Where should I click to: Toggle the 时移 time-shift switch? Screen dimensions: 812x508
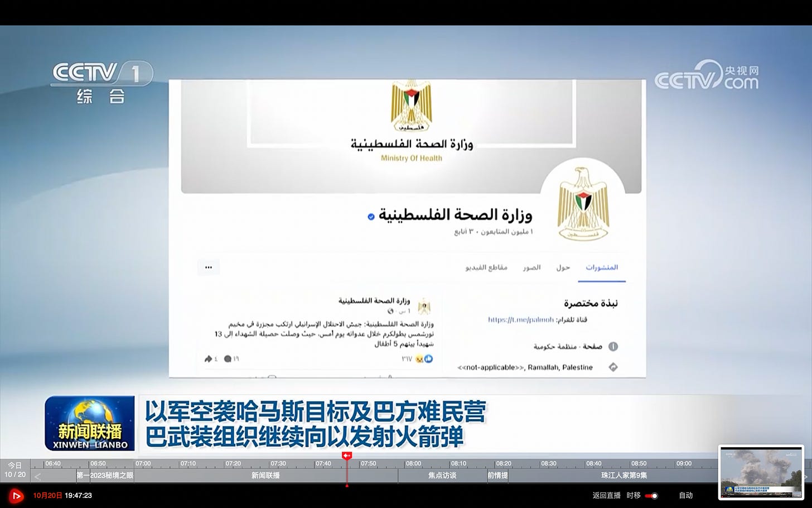tap(651, 496)
